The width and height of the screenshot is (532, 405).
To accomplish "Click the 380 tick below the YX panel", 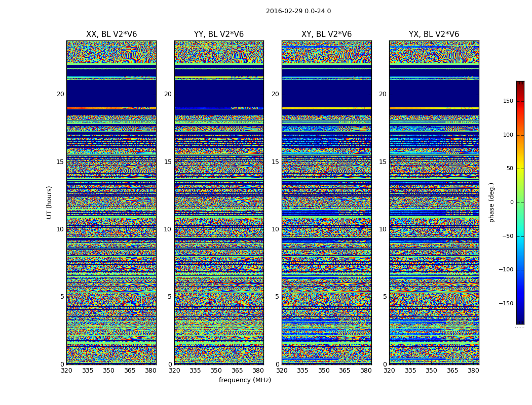I will pos(473,370).
